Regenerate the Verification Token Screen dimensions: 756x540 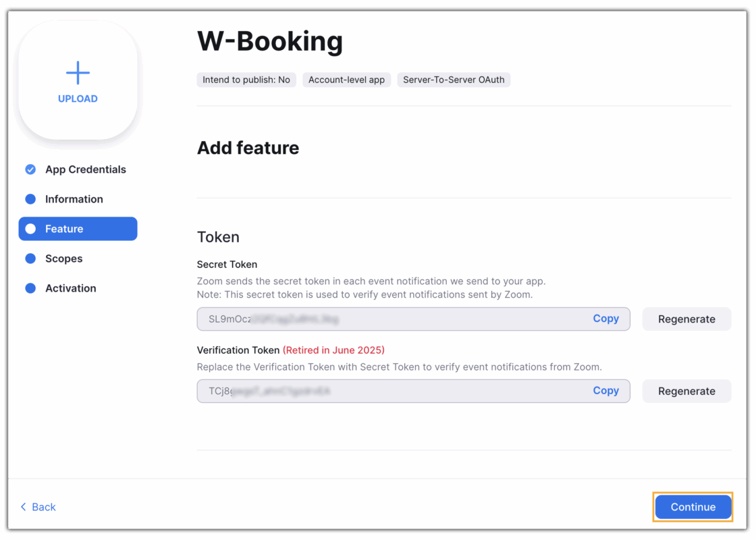686,391
